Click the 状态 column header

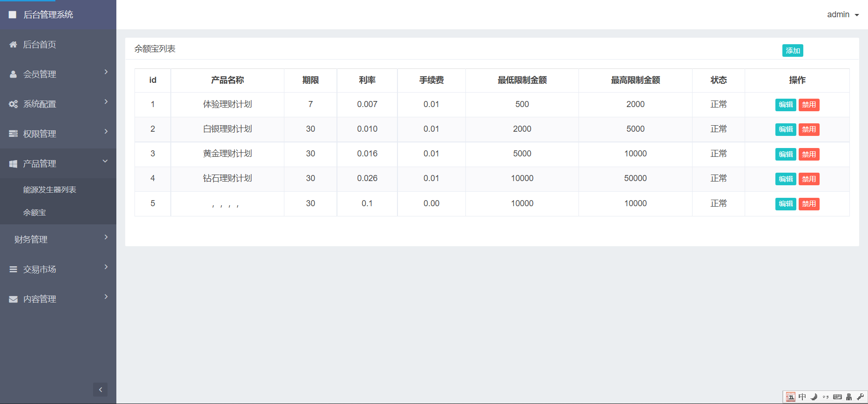tap(719, 80)
